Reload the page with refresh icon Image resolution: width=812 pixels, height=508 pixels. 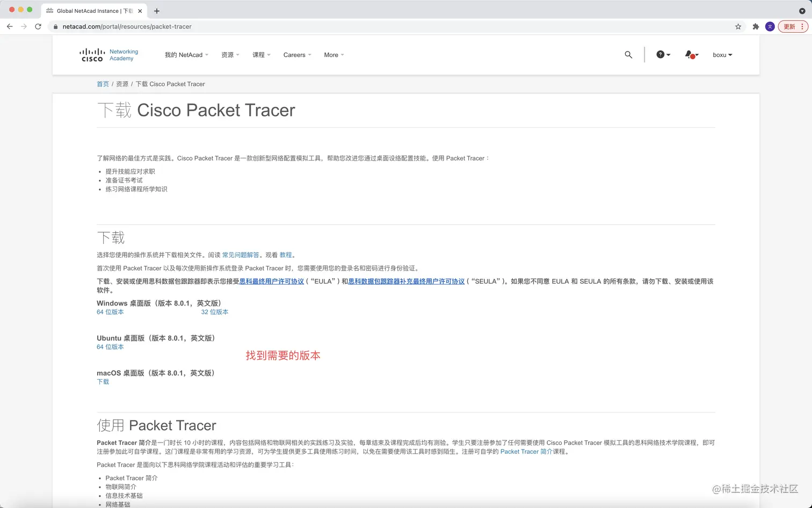38,26
